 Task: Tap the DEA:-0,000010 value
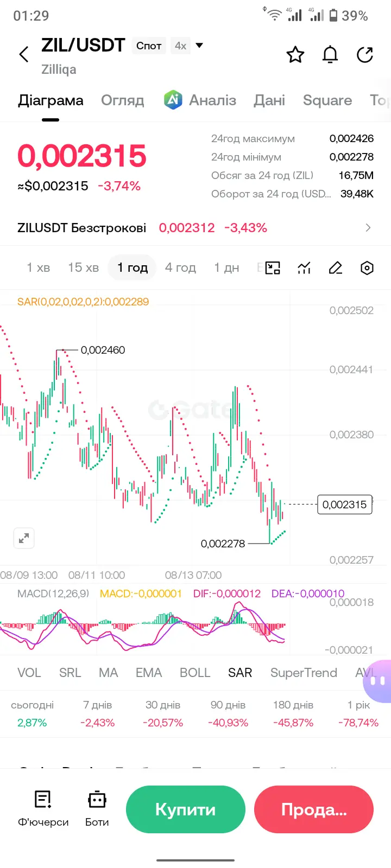tap(308, 593)
